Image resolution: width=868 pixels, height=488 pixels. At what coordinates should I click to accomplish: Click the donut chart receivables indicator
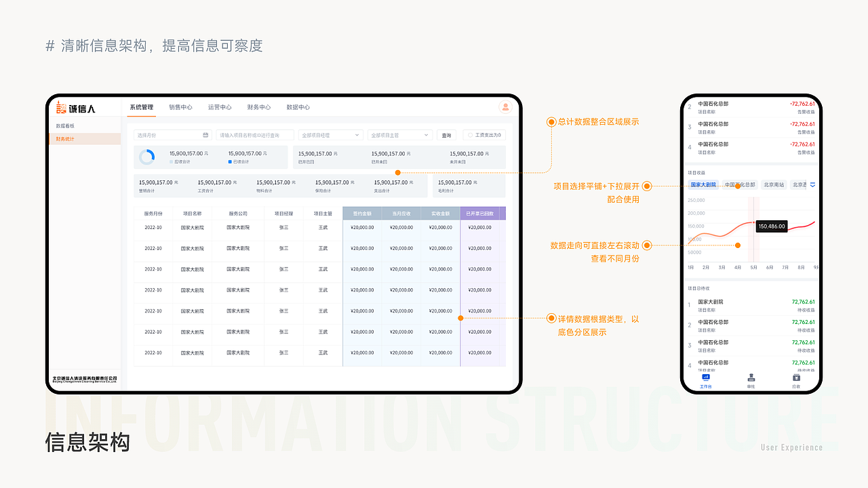click(x=146, y=157)
